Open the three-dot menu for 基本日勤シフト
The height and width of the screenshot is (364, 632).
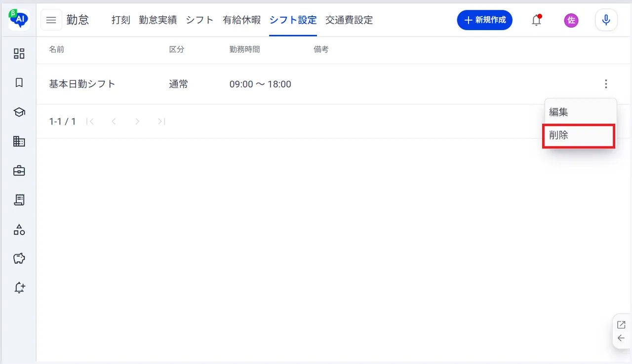coord(606,84)
